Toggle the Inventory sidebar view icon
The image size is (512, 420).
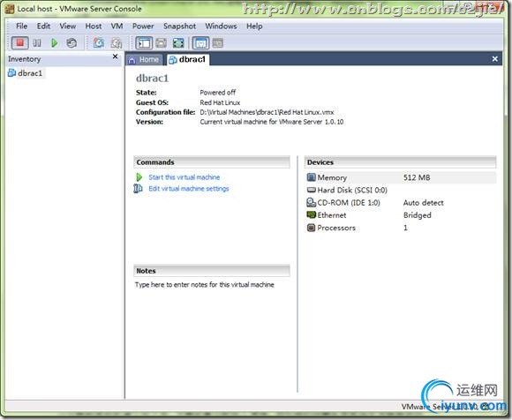tap(144, 42)
